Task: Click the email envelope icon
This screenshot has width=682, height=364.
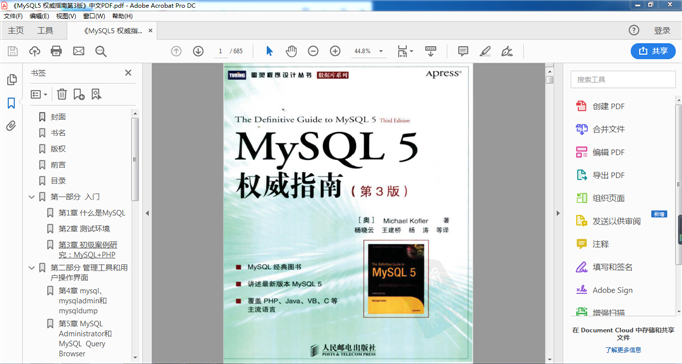Action: pos(78,51)
